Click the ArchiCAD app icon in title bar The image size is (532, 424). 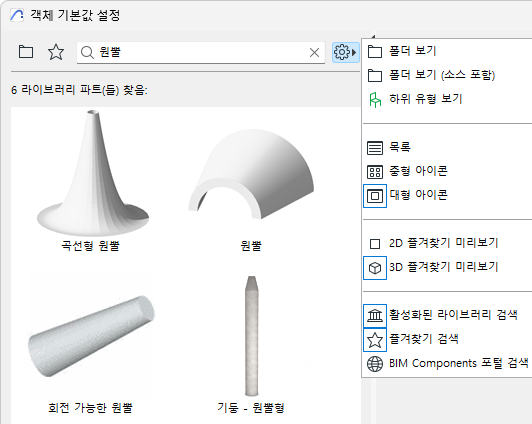click(x=17, y=15)
